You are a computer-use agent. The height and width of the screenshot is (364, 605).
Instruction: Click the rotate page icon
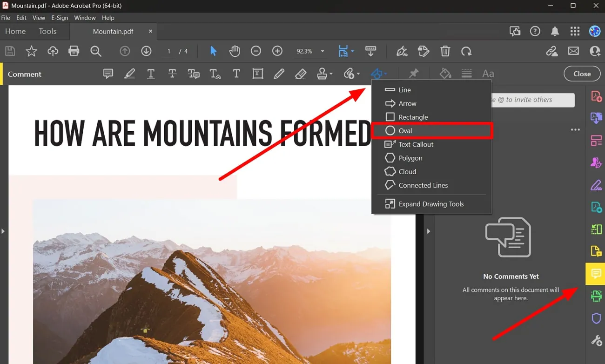466,51
